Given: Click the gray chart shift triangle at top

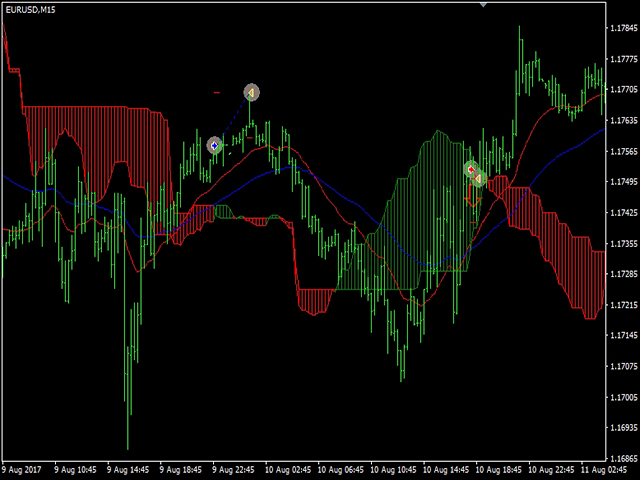Looking at the screenshot, I should [x=483, y=5].
